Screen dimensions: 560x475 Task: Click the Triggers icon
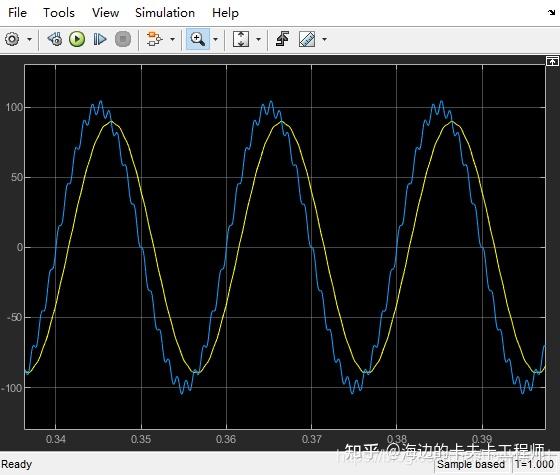click(282, 39)
